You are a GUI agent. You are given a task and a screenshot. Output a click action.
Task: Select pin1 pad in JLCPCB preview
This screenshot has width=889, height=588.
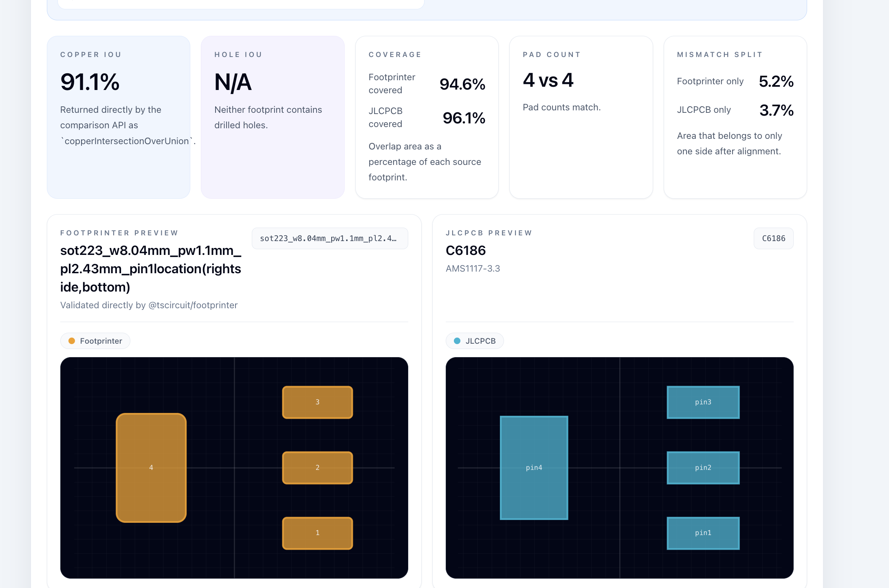[703, 533]
